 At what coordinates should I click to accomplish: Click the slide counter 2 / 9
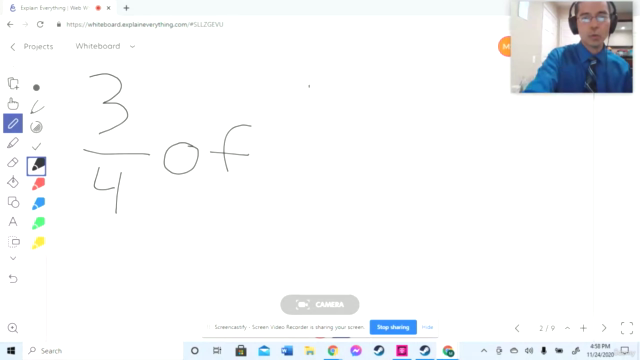coord(547,328)
